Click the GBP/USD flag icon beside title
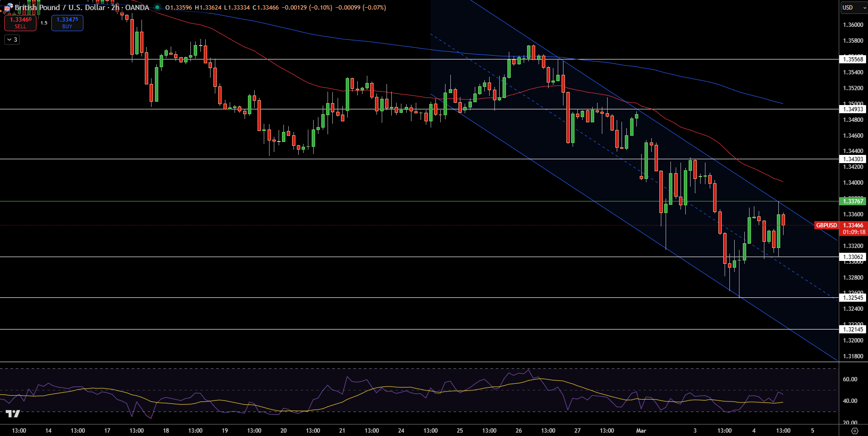 8,8
